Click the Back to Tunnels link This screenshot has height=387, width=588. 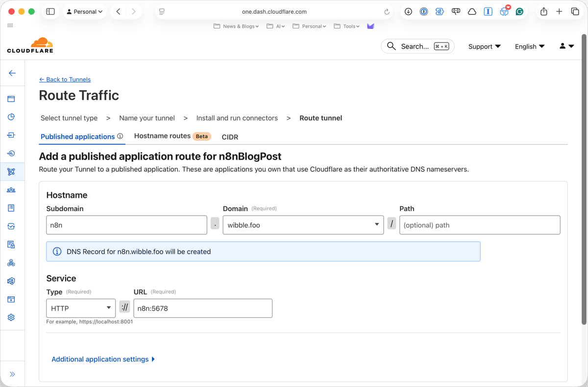(x=65, y=79)
